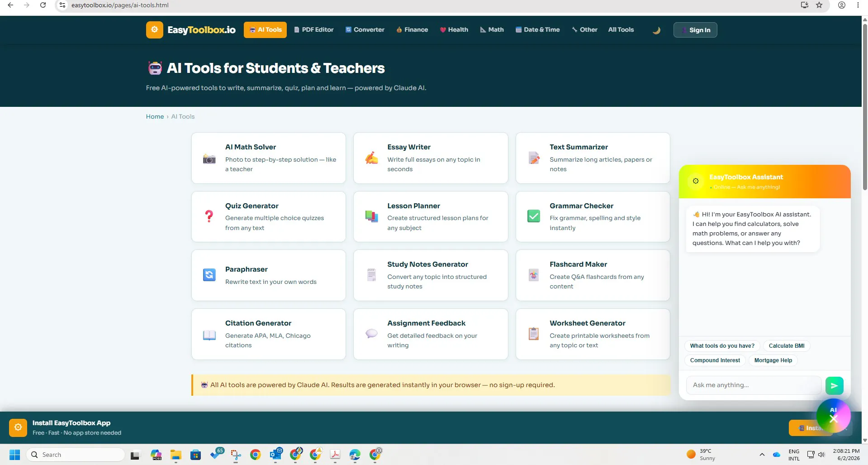The width and height of the screenshot is (868, 465).
Task: View site information icon beside the URL
Action: coord(62,5)
